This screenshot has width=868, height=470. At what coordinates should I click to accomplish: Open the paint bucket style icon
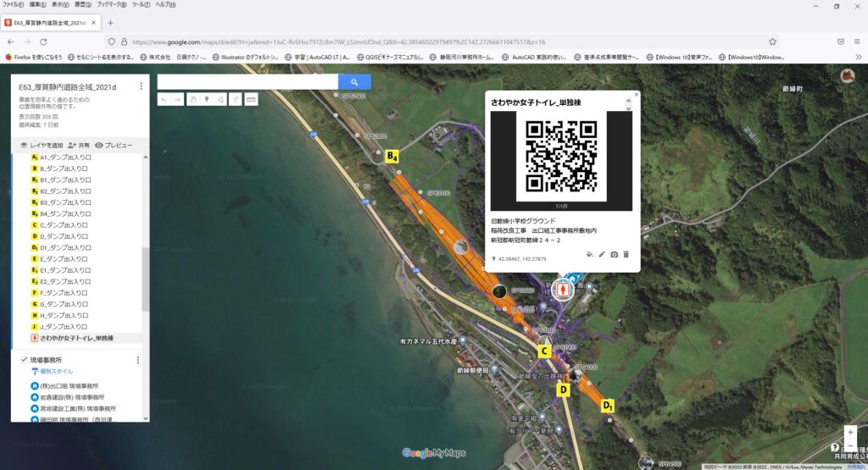tap(589, 254)
